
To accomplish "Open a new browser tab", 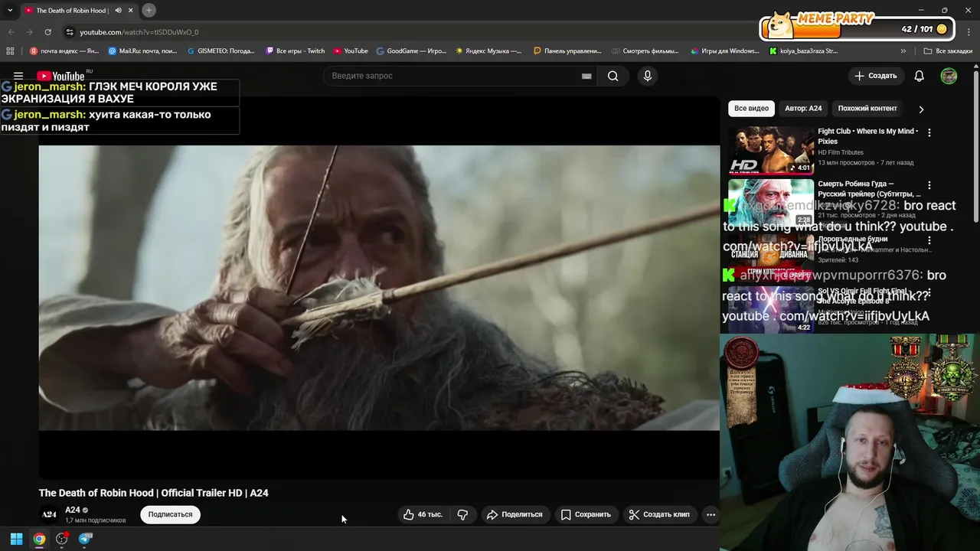I will [149, 10].
